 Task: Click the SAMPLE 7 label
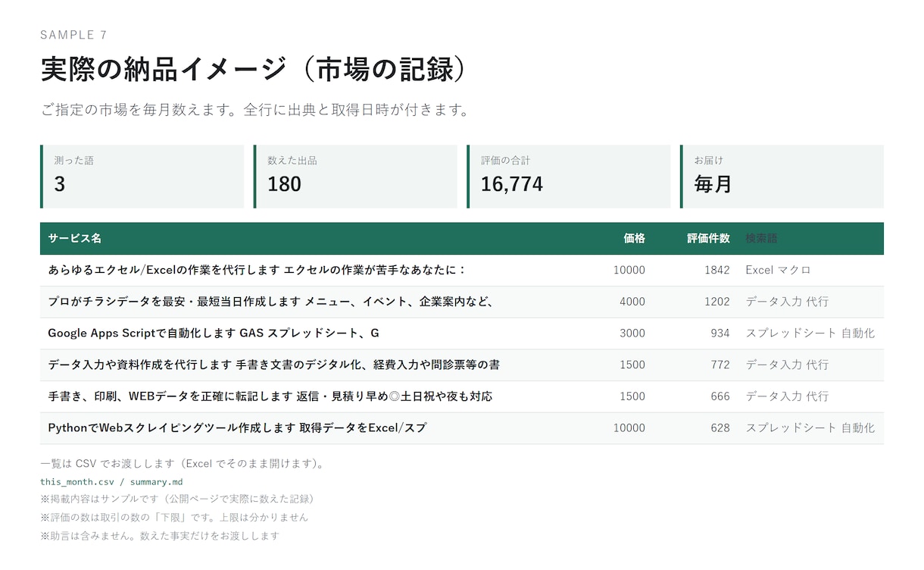point(73,35)
